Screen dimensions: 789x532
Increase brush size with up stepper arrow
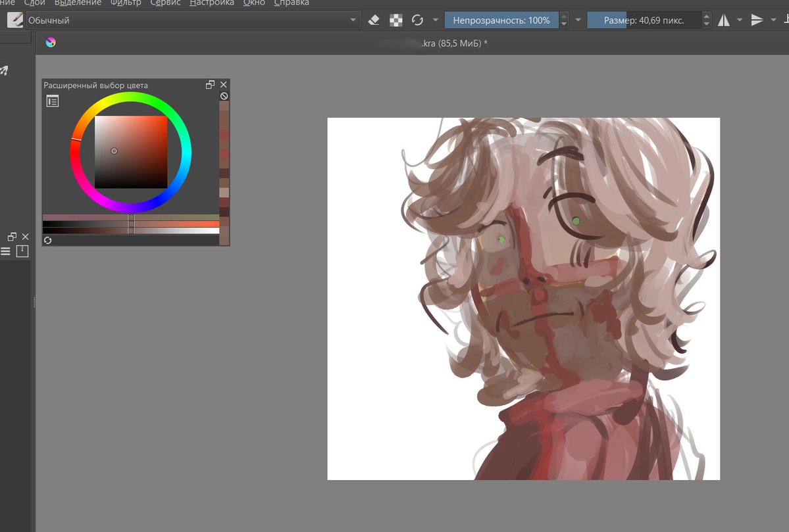[707, 16]
